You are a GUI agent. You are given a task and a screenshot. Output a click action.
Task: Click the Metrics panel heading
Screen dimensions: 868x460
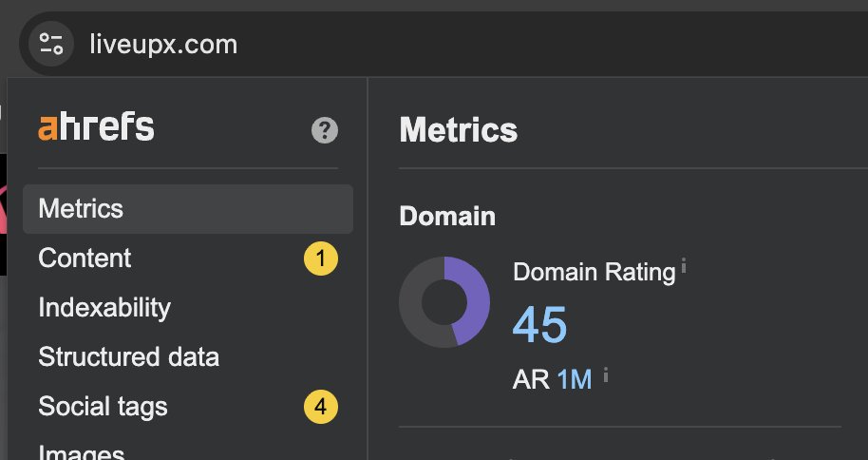click(459, 130)
